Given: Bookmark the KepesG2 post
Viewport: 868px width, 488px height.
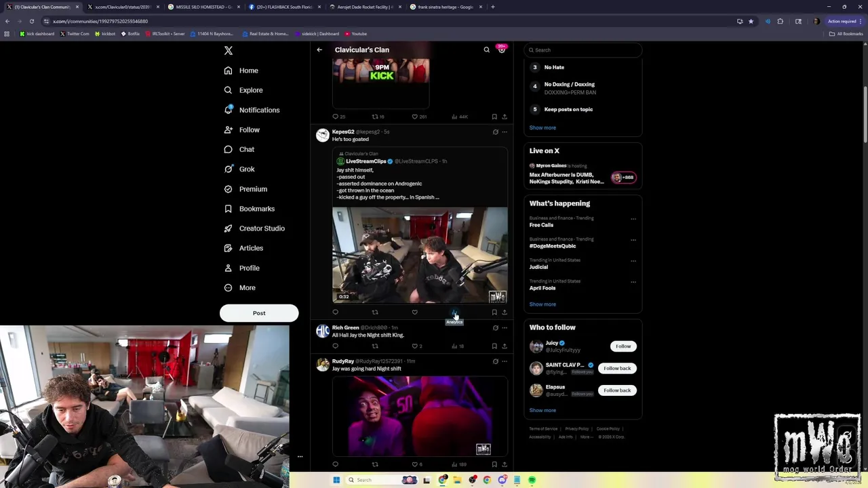Looking at the screenshot, I should pyautogui.click(x=494, y=312).
